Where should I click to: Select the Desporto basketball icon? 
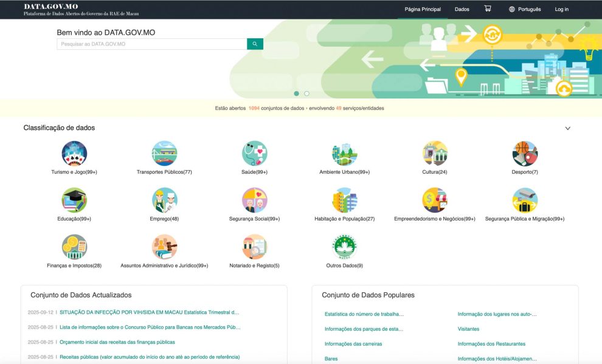click(x=525, y=154)
